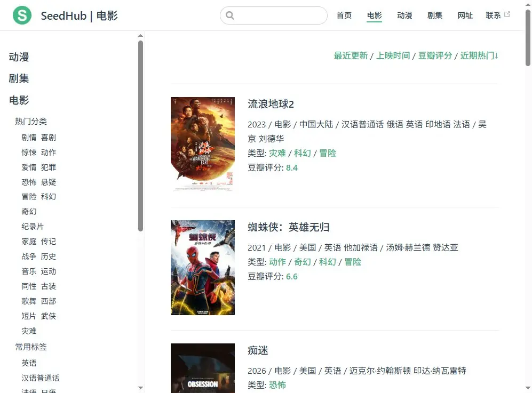The image size is (532, 393).
Task: Select the 悬疑 category in sidebar
Action: coord(49,182)
